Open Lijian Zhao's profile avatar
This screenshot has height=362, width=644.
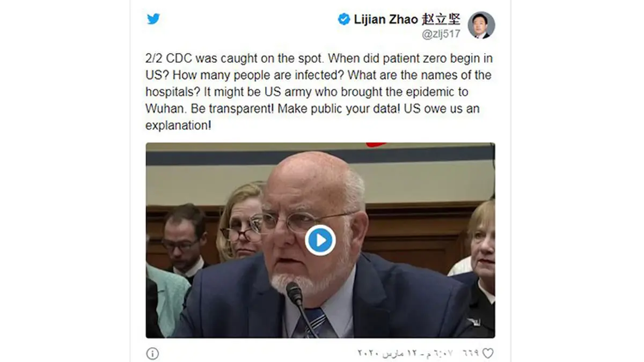point(481,25)
